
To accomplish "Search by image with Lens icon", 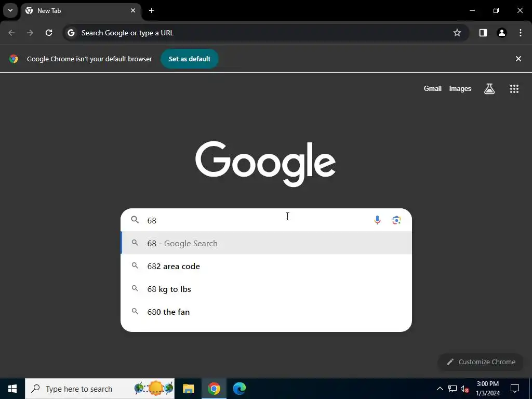I will tap(396, 220).
